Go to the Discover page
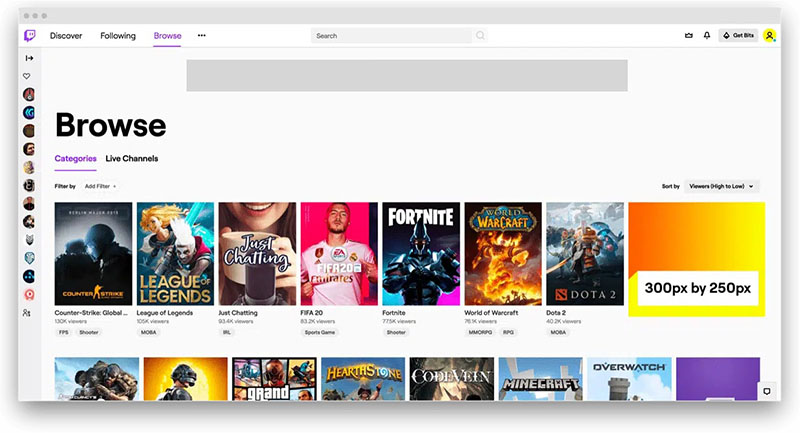800x433 pixels. click(x=66, y=36)
